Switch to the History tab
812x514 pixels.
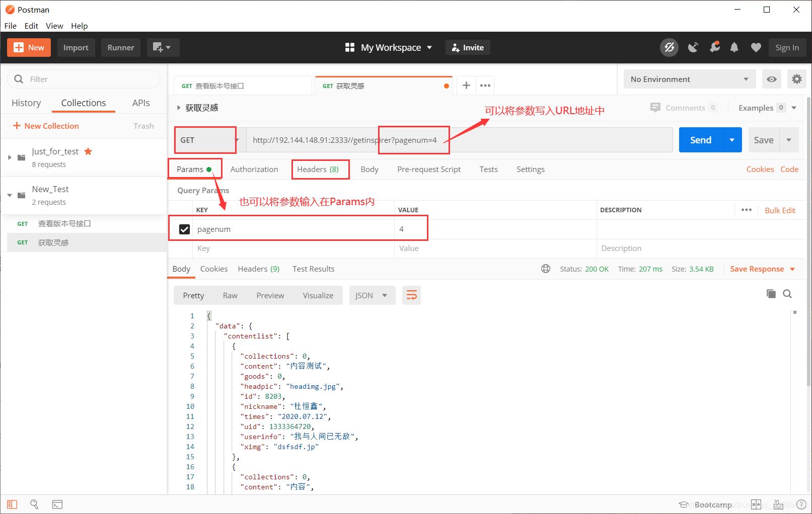click(26, 103)
